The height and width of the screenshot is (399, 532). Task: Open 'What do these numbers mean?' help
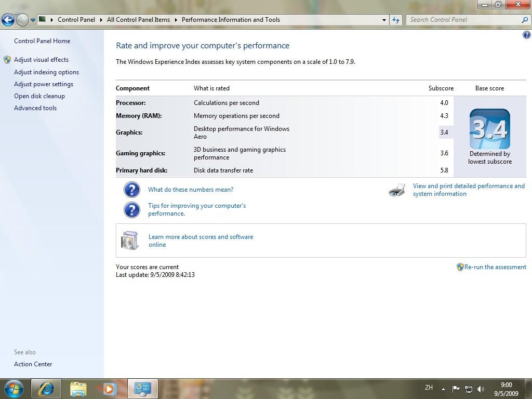click(191, 190)
